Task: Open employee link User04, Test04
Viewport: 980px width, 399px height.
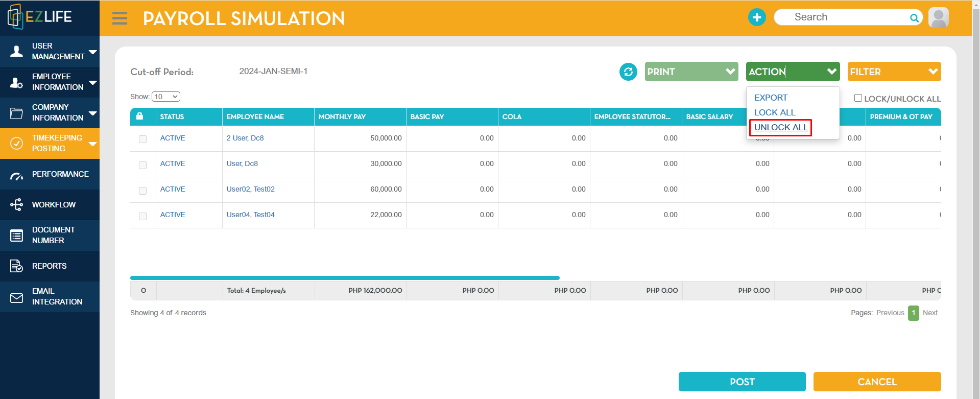Action: pos(251,215)
